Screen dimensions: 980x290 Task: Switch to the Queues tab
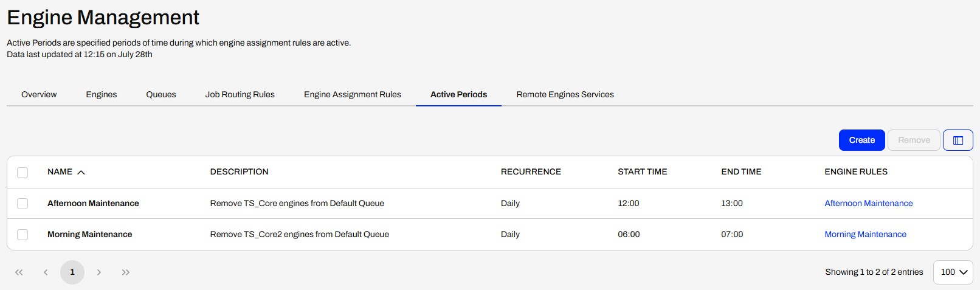pyautogui.click(x=161, y=94)
